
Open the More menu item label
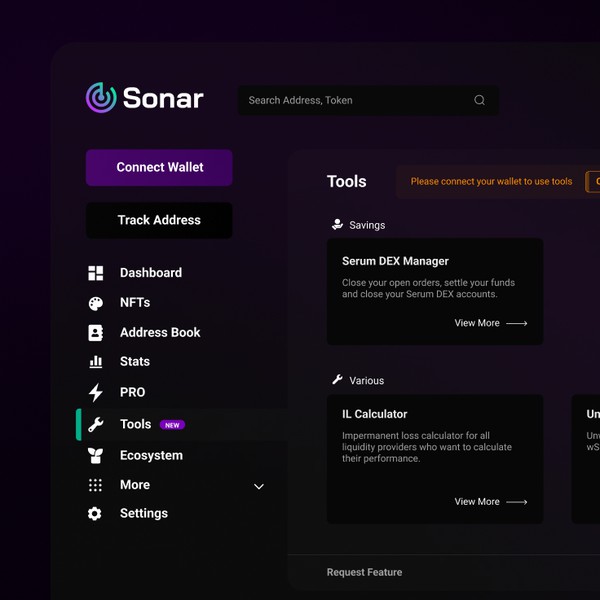tap(135, 485)
